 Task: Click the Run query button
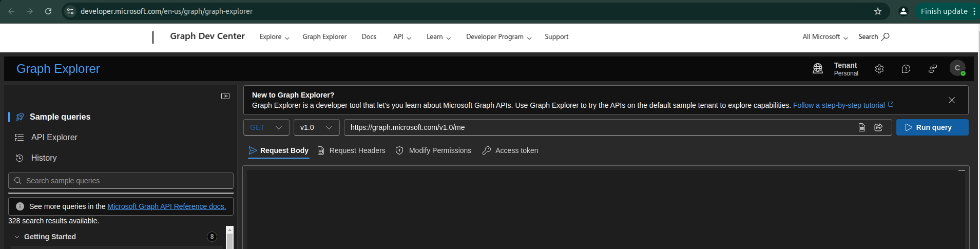pos(932,127)
